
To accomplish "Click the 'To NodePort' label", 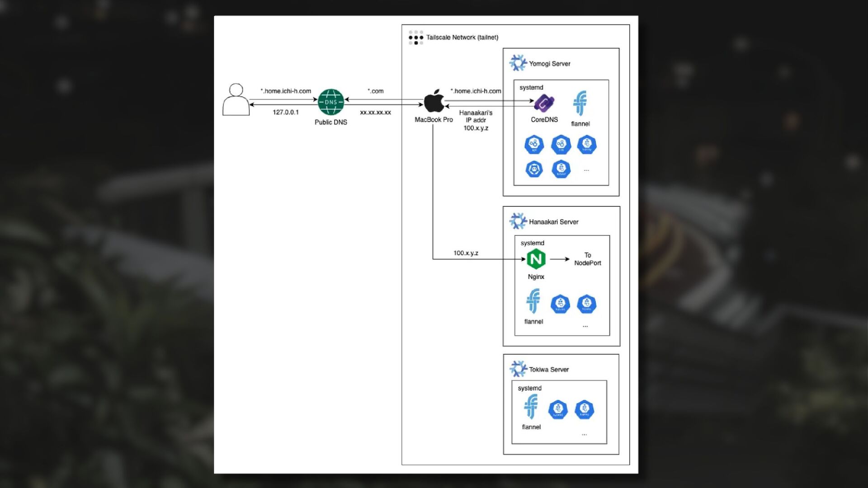I will pyautogui.click(x=587, y=259).
